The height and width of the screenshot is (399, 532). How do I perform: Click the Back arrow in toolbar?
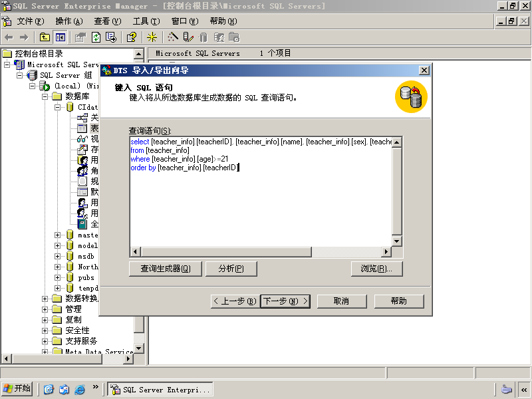coord(9,37)
